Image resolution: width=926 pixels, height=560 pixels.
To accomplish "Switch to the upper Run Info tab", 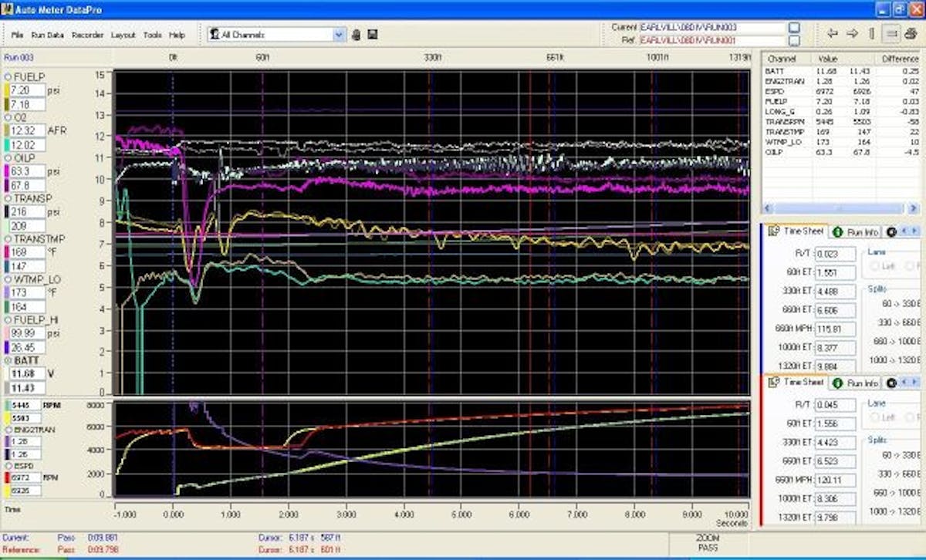I will point(856,231).
